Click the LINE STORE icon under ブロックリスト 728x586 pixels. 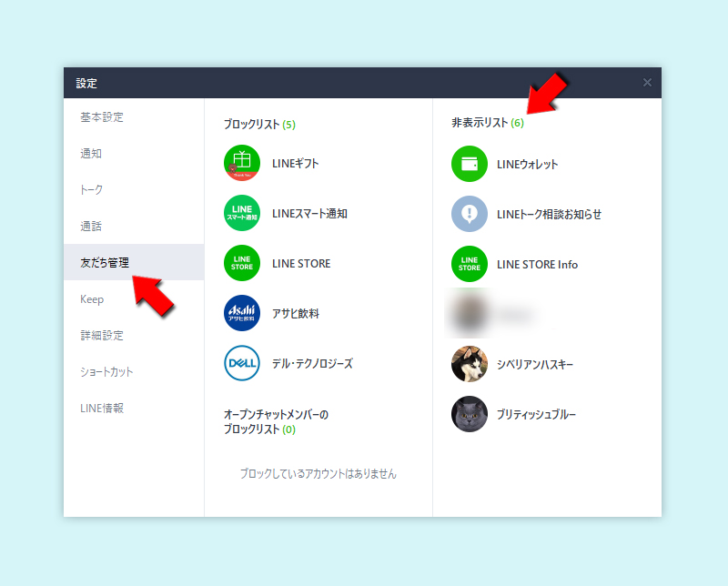(240, 263)
